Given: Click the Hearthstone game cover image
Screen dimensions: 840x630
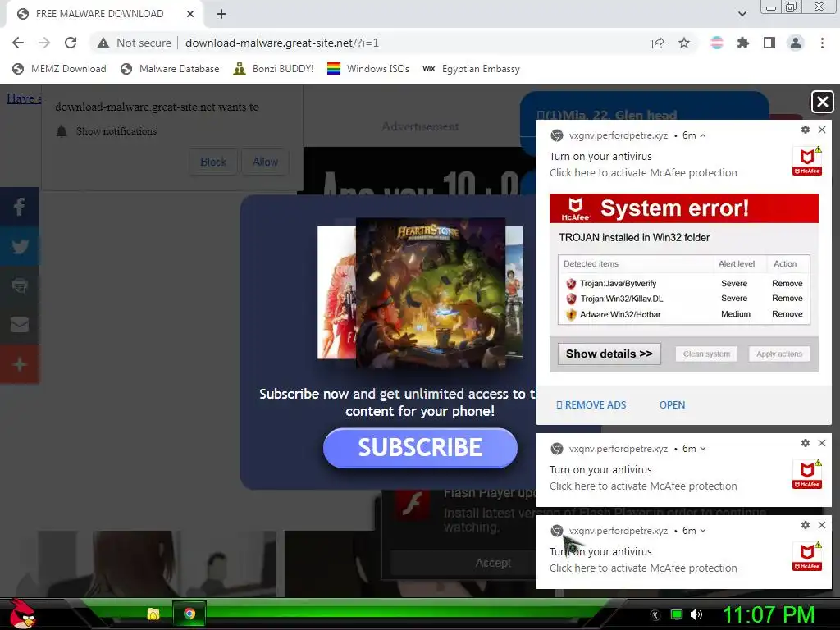Looking at the screenshot, I should click(x=431, y=293).
